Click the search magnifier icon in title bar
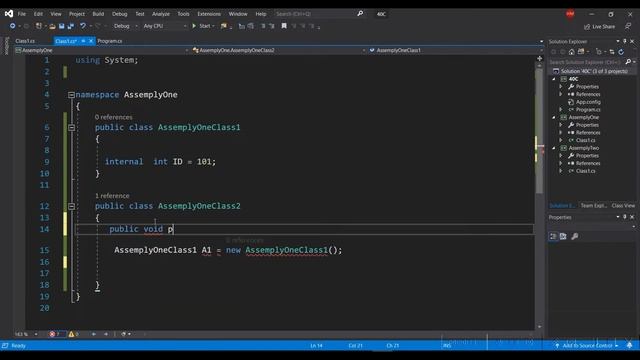640x360 pixels. 360,14
